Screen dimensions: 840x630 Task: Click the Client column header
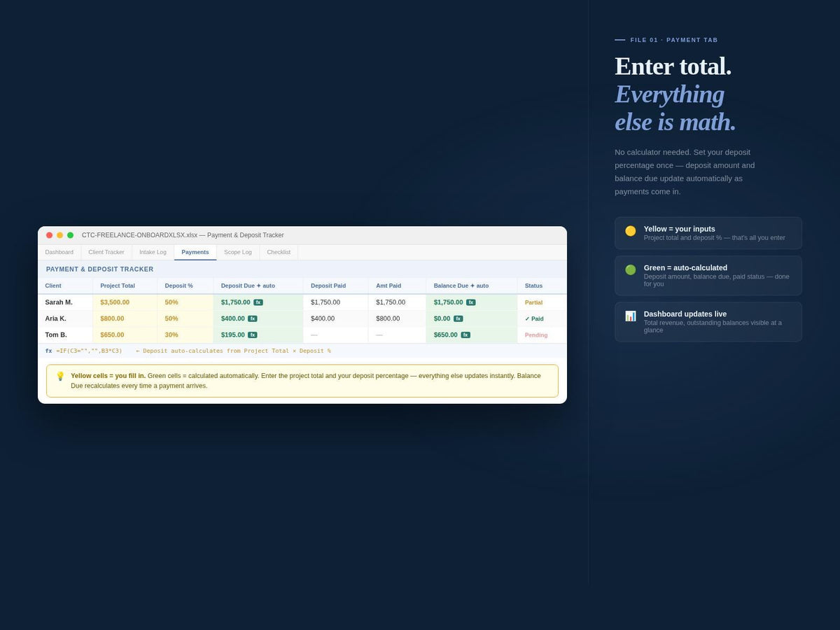[x=65, y=286]
